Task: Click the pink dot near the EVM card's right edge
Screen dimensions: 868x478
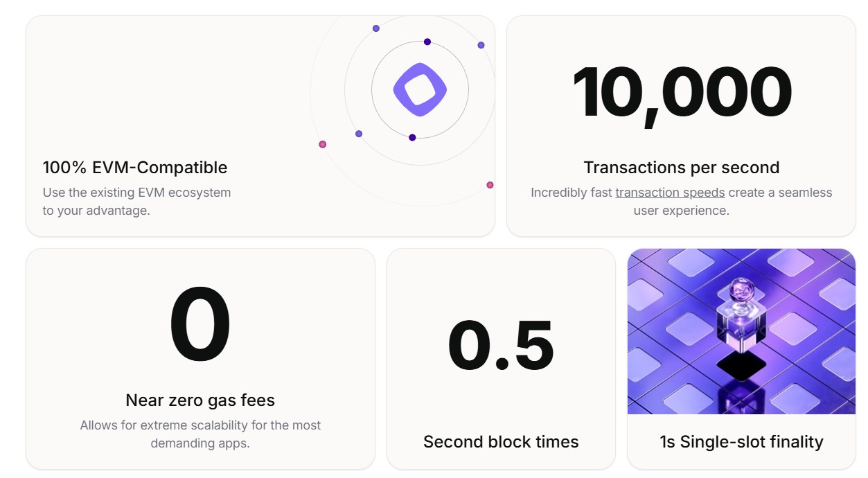Action: point(490,185)
